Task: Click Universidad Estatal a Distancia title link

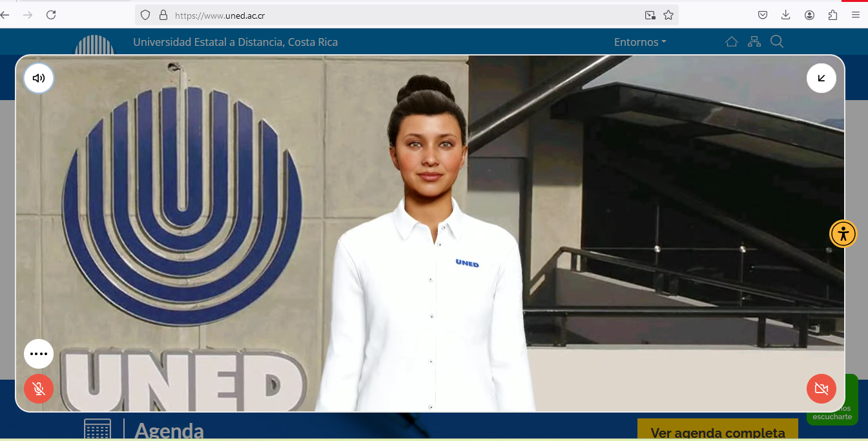Action: click(x=235, y=42)
